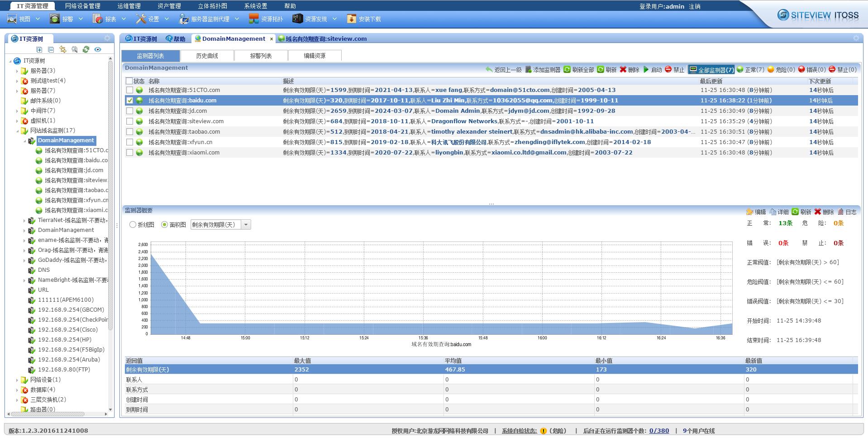Click the 添加监测器 add monitor icon

(528, 70)
